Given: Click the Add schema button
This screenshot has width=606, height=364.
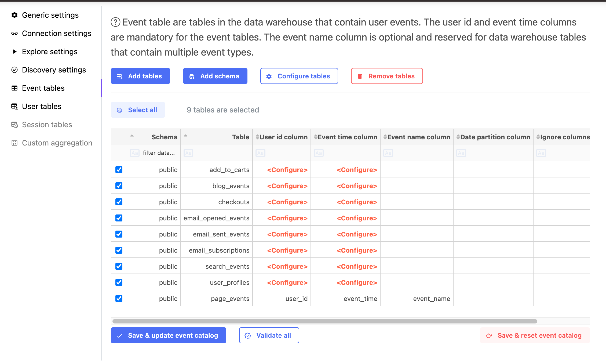Looking at the screenshot, I should coord(215,76).
